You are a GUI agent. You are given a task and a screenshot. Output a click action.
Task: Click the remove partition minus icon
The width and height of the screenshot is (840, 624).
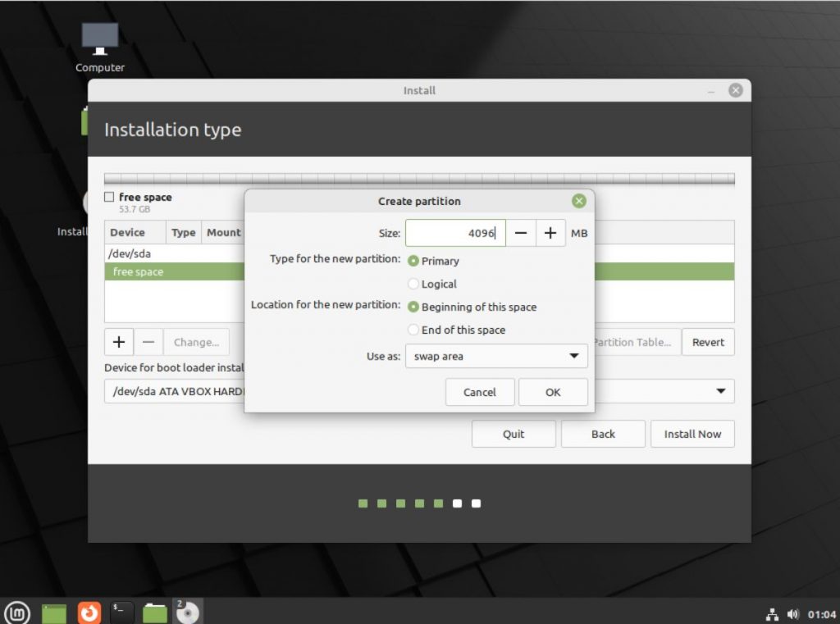[148, 342]
